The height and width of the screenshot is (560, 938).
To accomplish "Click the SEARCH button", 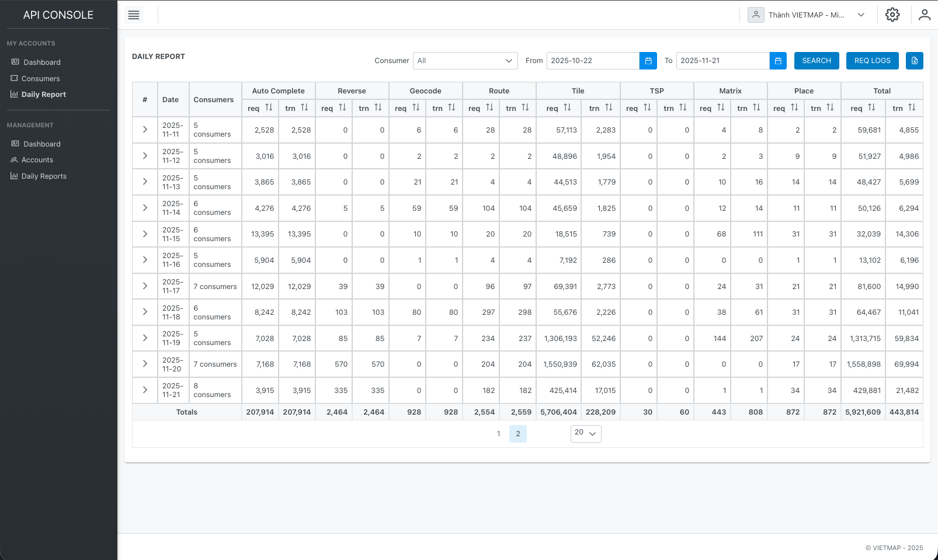I will [x=816, y=60].
